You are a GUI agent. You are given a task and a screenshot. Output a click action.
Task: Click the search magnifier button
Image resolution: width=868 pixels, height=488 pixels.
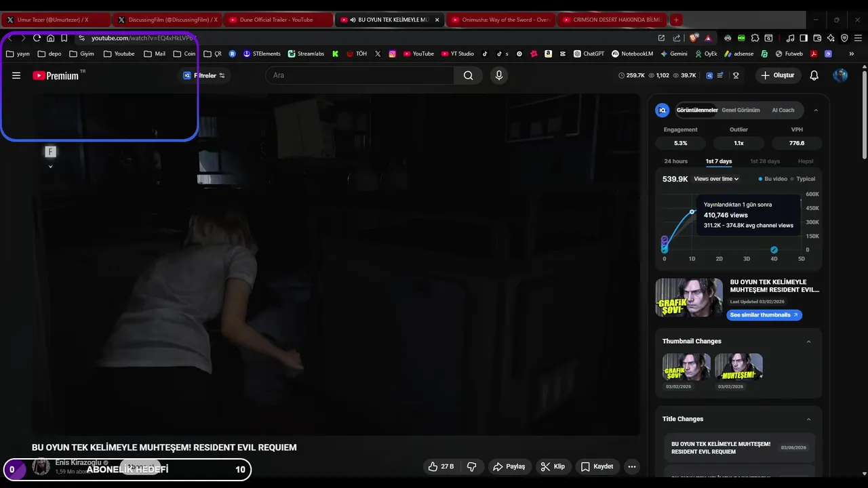(468, 75)
